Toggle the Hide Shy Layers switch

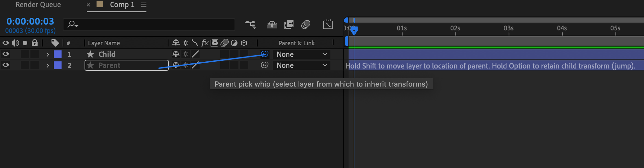272,25
